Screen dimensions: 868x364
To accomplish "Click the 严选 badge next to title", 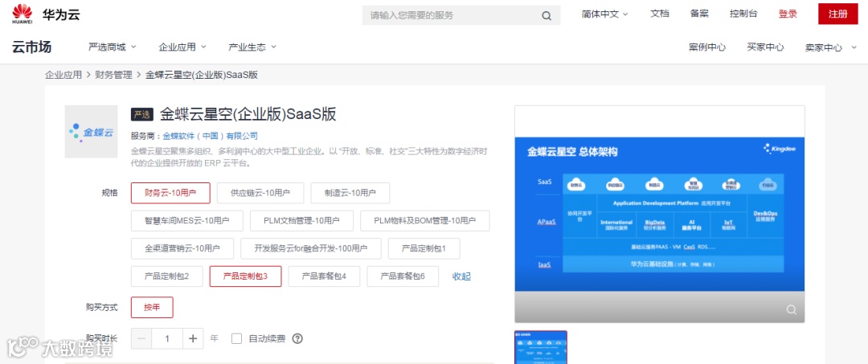I will (141, 115).
